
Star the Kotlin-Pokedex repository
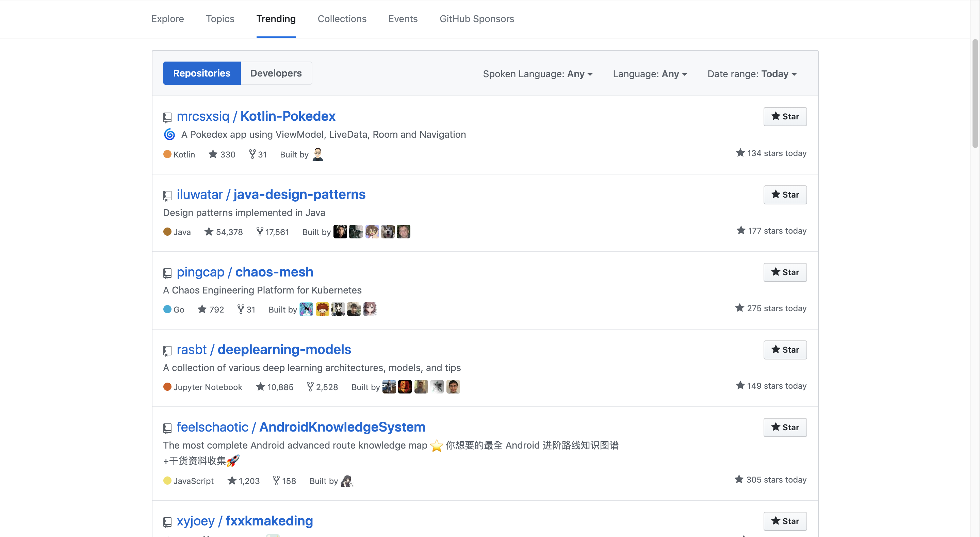(785, 116)
